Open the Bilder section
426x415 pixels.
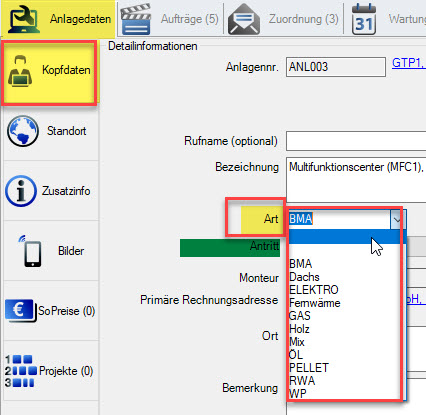[51, 251]
